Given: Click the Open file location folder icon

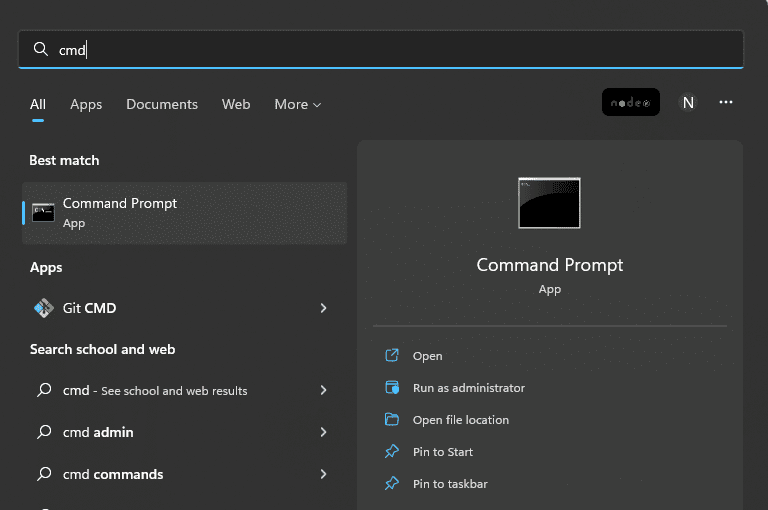Looking at the screenshot, I should click(x=392, y=419).
